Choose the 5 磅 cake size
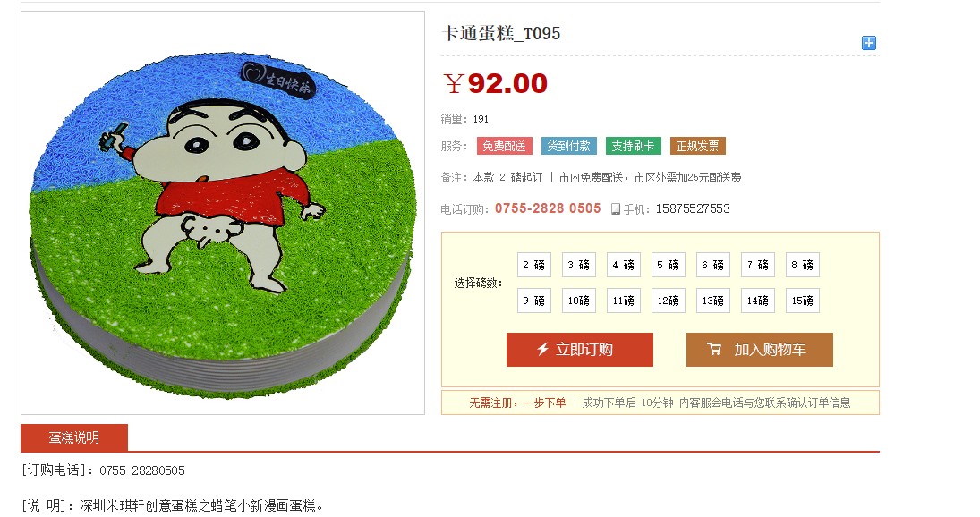Viewport: 980px width, 517px height. pyautogui.click(x=669, y=265)
